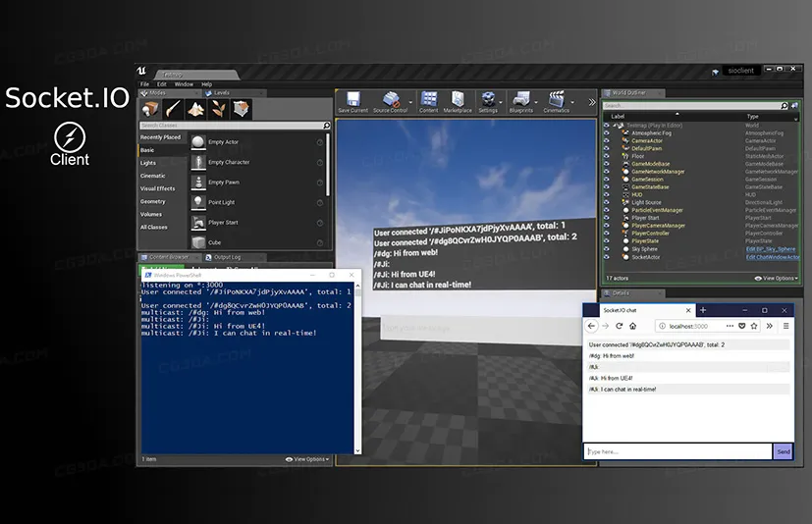
Task: Select the Visual Effects category
Action: [157, 188]
